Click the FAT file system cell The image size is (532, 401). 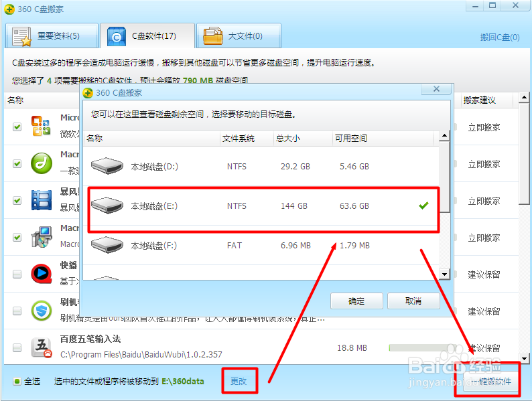[x=235, y=246]
